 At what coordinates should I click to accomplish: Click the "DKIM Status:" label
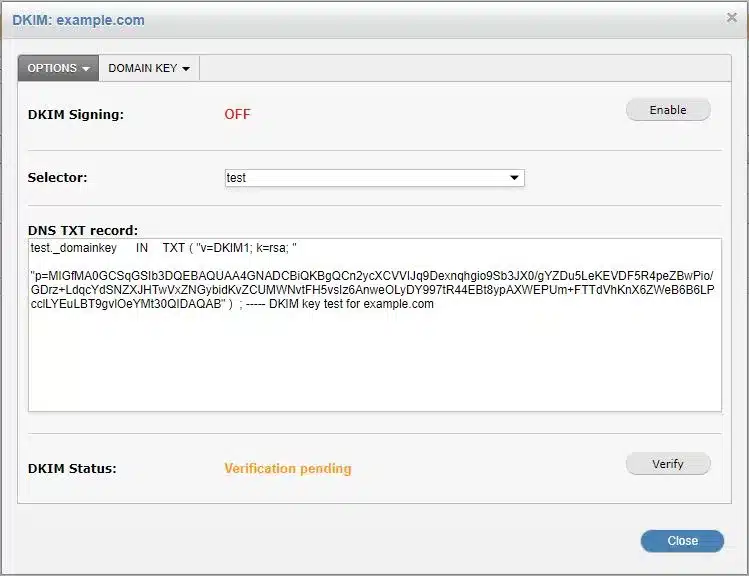72,468
